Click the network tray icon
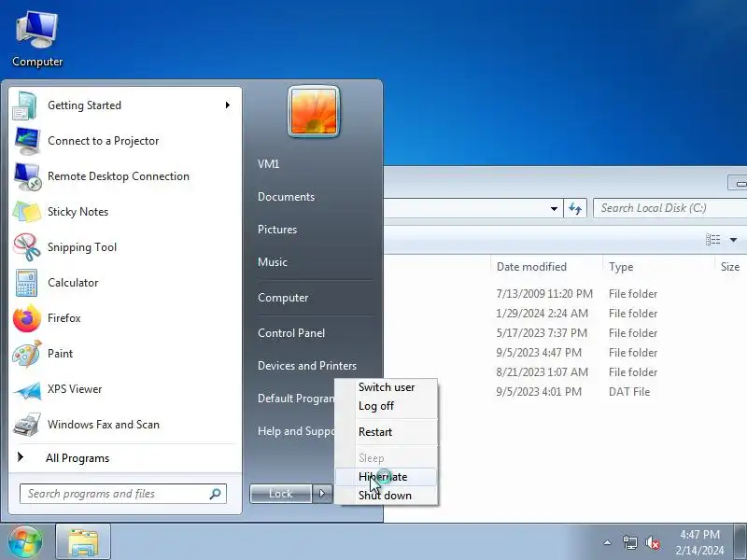Viewport: 747px width, 560px height. point(629,542)
